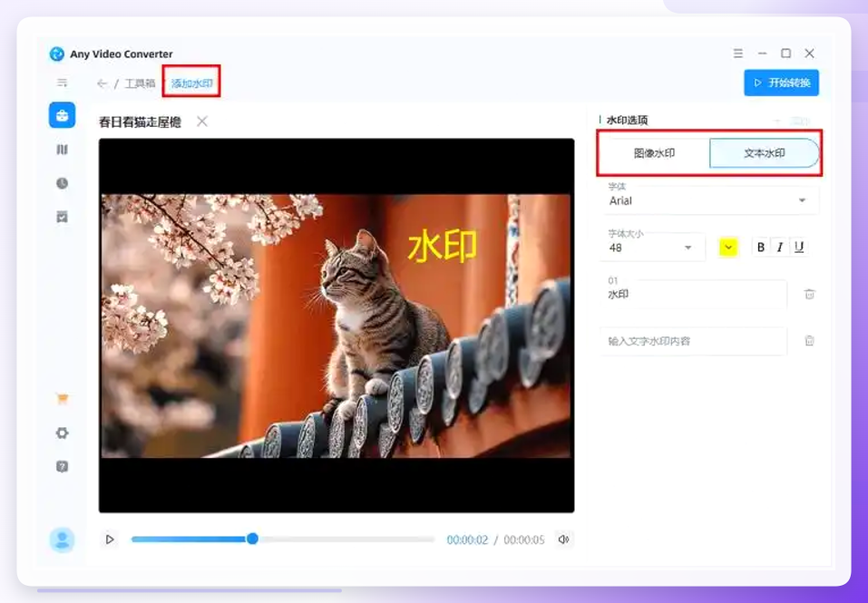This screenshot has height=603, width=868.
Task: Click the 输入文字水印内容 input field
Action: click(x=694, y=341)
